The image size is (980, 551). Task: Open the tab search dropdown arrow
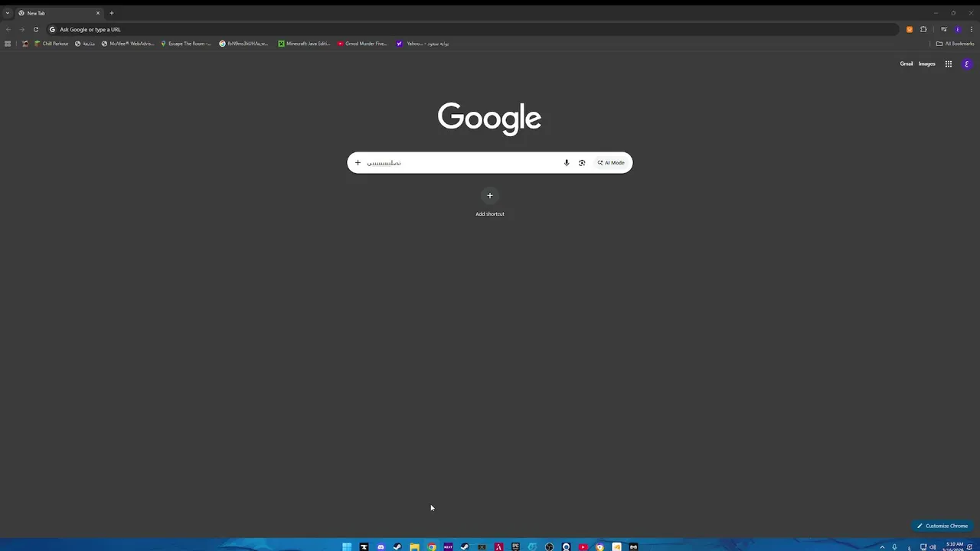(8, 13)
